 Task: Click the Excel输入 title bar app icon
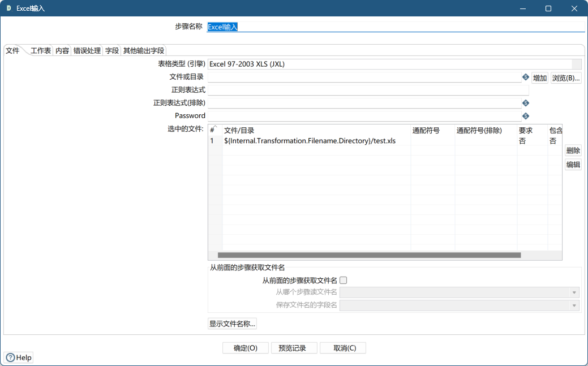(8, 8)
